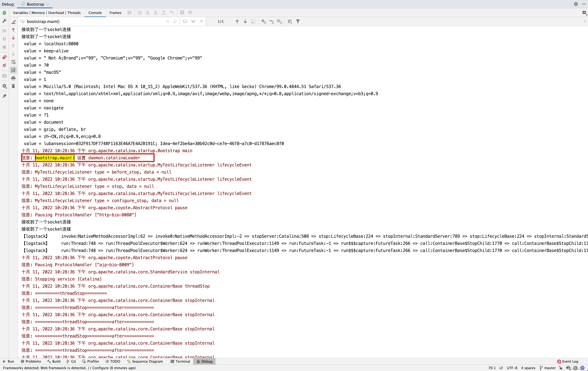
Task: Click the Step Into icon
Action: (x=148, y=12)
